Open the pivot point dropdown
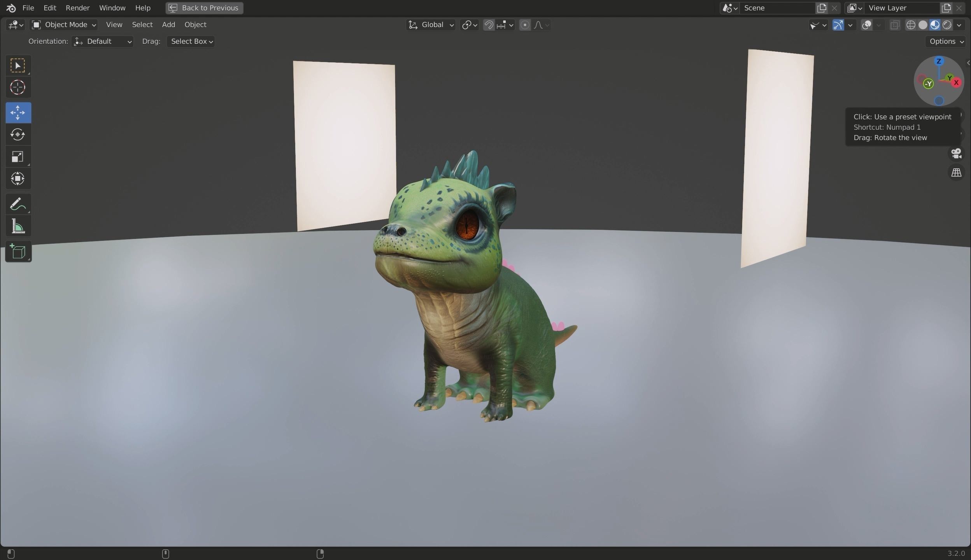The image size is (971, 560). click(469, 25)
